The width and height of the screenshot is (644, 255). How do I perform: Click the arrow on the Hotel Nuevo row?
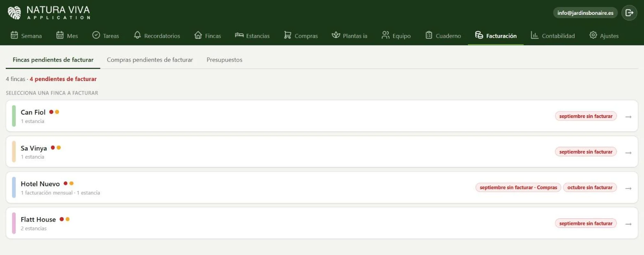point(628,188)
